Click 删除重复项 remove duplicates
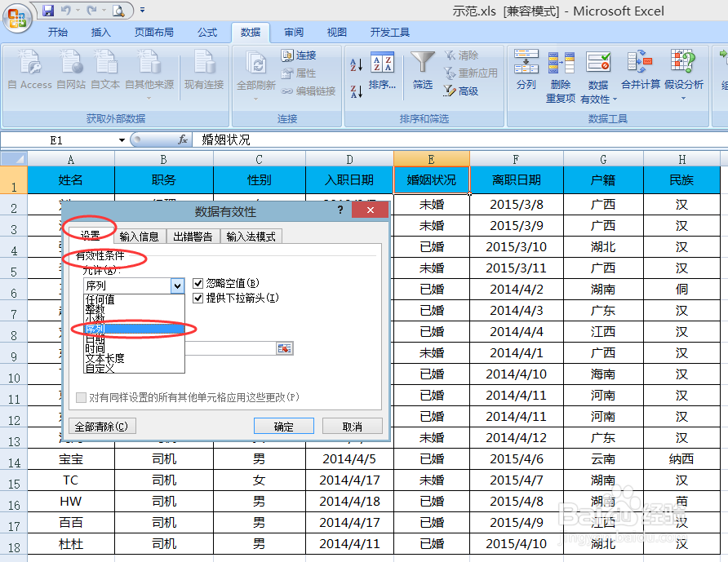 pos(561,77)
